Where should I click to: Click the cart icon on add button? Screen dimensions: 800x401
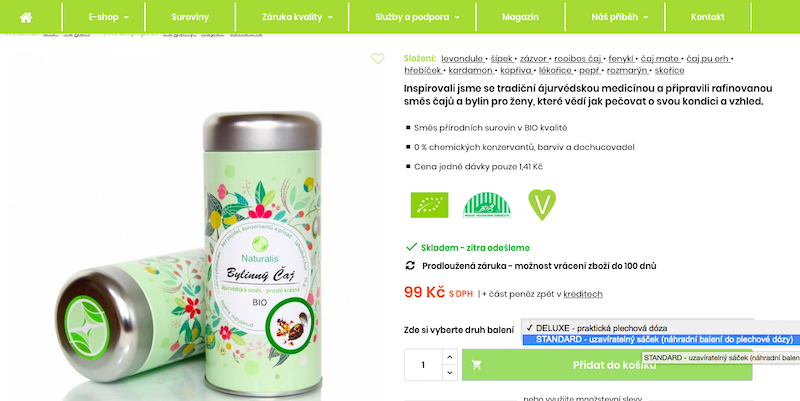coord(477,365)
